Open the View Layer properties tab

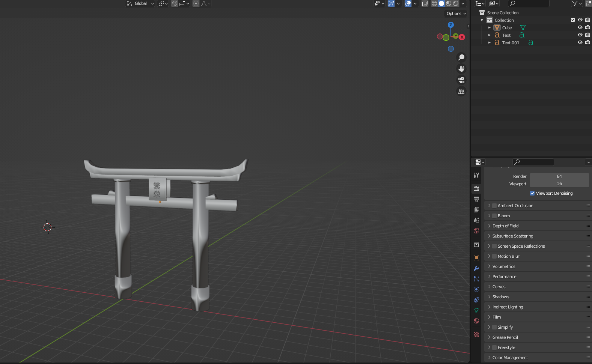coord(476,210)
